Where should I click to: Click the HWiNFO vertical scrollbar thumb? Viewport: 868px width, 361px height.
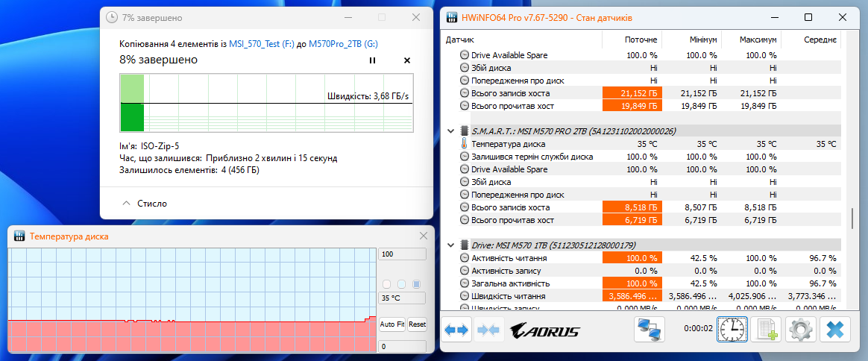852,219
